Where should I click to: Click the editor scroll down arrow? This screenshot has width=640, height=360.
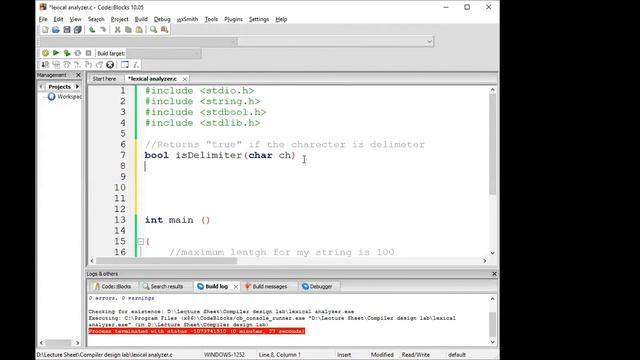click(493, 253)
